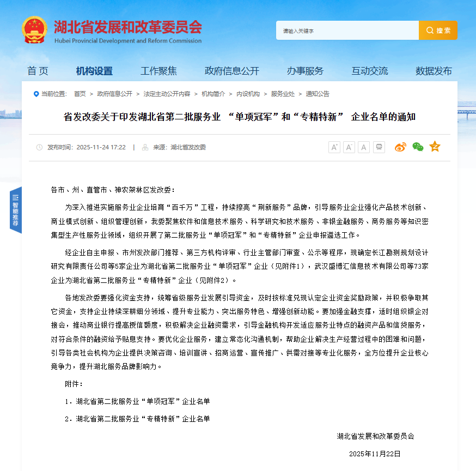
Task: Print the article via the printer icon
Action: coord(379,147)
